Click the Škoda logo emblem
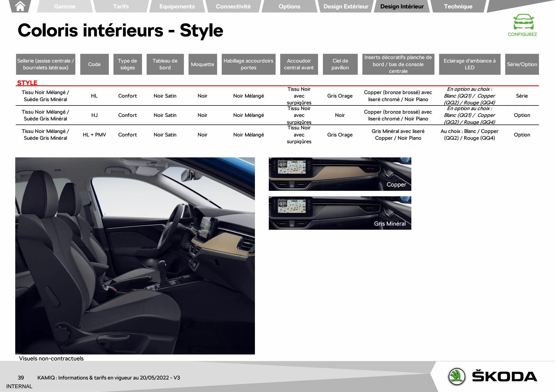The image size is (555, 392). click(457, 377)
